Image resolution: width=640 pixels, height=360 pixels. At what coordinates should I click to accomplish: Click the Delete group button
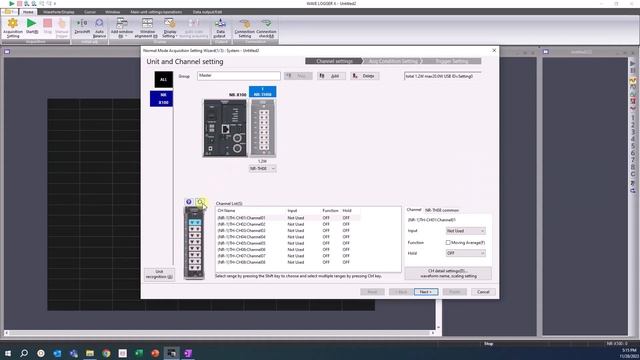[x=364, y=76]
